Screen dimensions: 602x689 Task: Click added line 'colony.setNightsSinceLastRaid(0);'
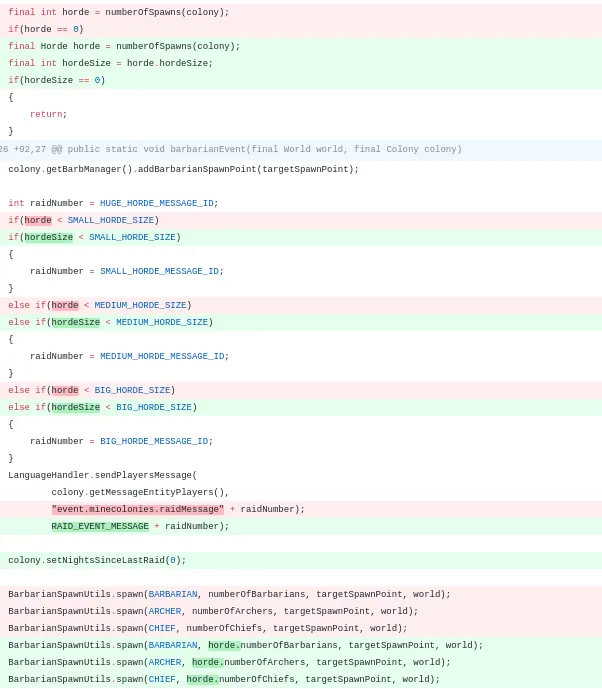coord(301,560)
